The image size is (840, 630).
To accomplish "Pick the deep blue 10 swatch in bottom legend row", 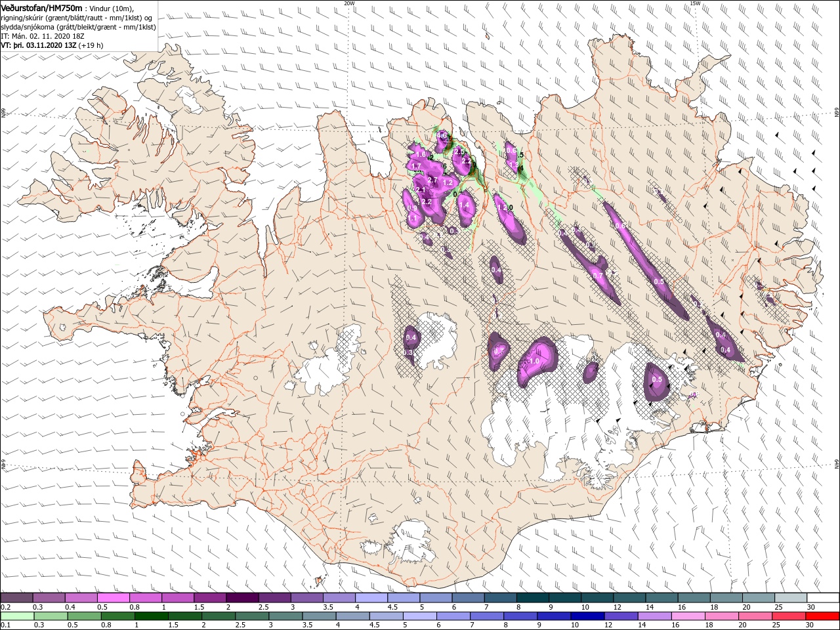I will (588, 616).
